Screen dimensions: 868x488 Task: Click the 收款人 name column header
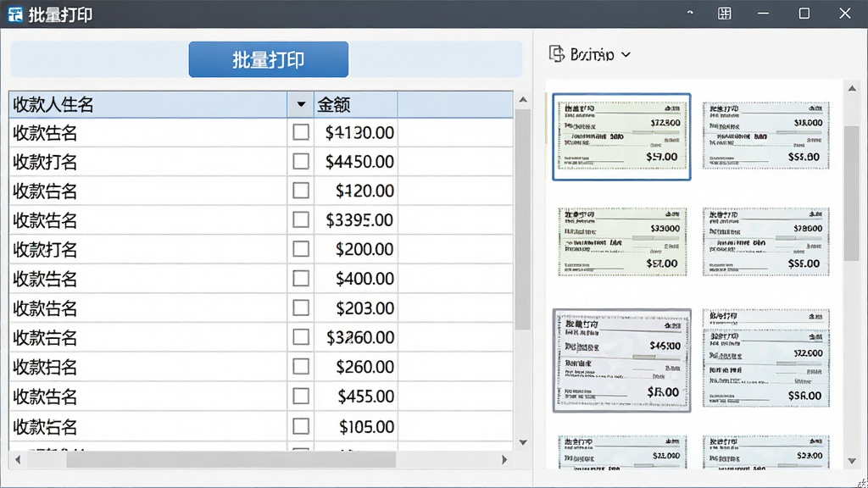[147, 104]
